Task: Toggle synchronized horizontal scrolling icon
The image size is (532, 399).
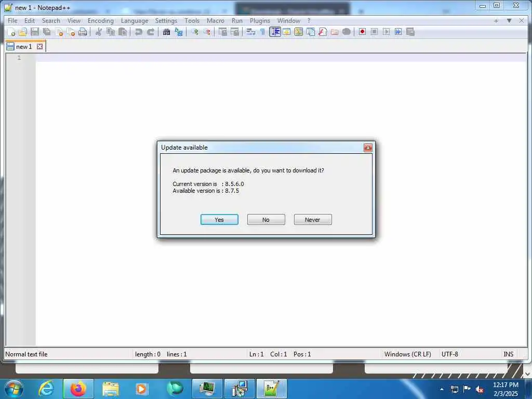Action: (x=235, y=32)
